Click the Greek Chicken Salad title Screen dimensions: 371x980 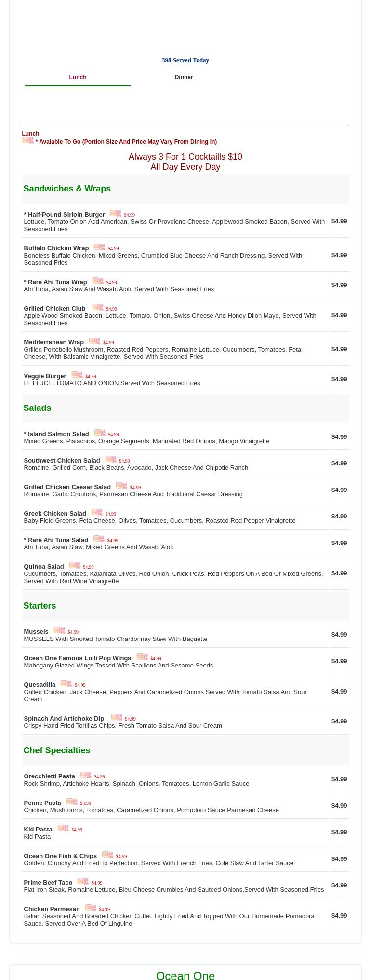click(x=54, y=514)
